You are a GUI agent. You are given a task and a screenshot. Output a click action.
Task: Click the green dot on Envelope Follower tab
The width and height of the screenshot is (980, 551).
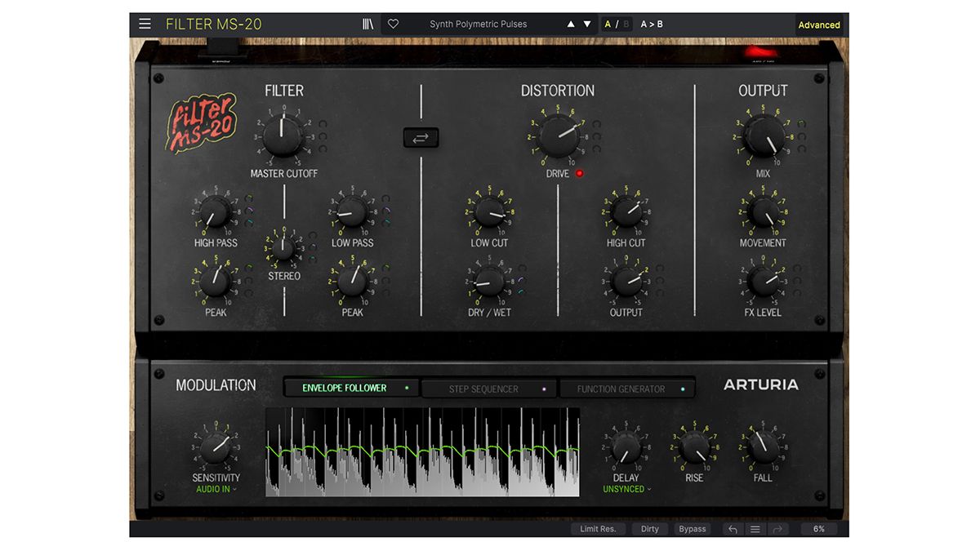pyautogui.click(x=407, y=388)
